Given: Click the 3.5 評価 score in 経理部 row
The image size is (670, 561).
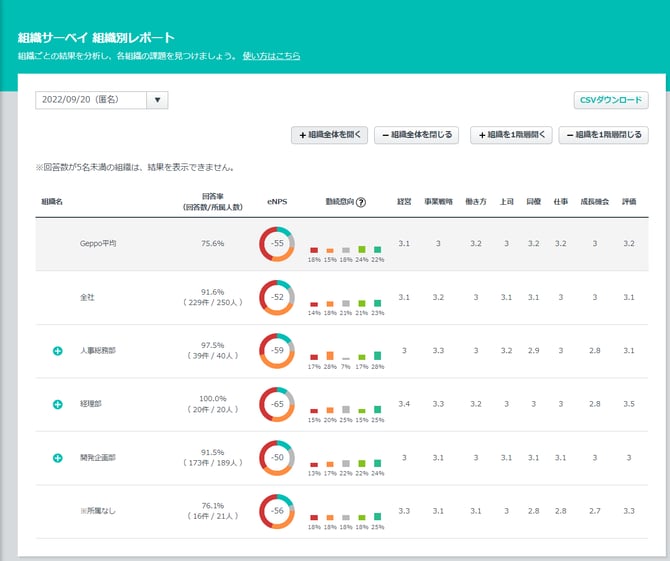Looking at the screenshot, I should tap(629, 404).
